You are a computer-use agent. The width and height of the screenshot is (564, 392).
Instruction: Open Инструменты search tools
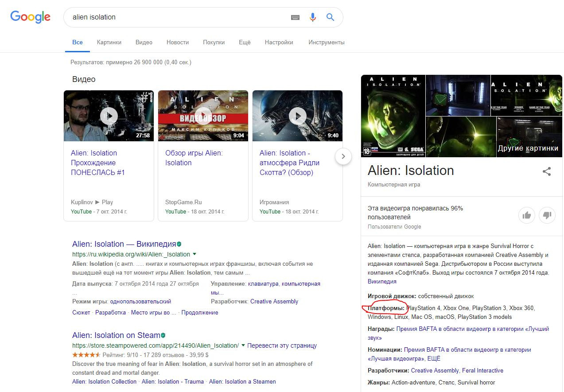[x=327, y=43]
